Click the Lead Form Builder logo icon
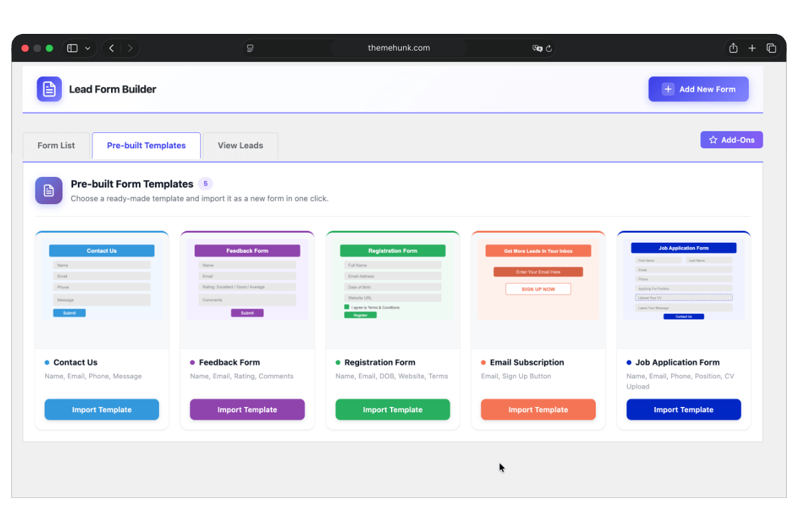 click(x=49, y=89)
